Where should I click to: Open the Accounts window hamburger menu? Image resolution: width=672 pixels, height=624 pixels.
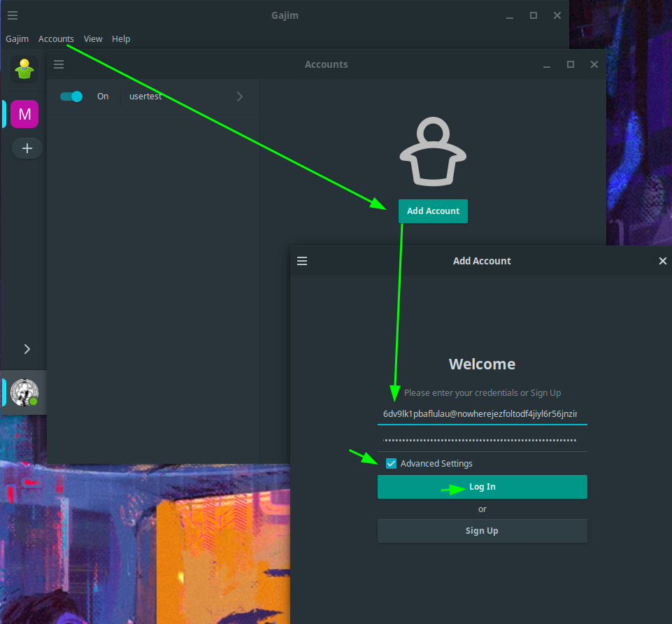coord(59,64)
